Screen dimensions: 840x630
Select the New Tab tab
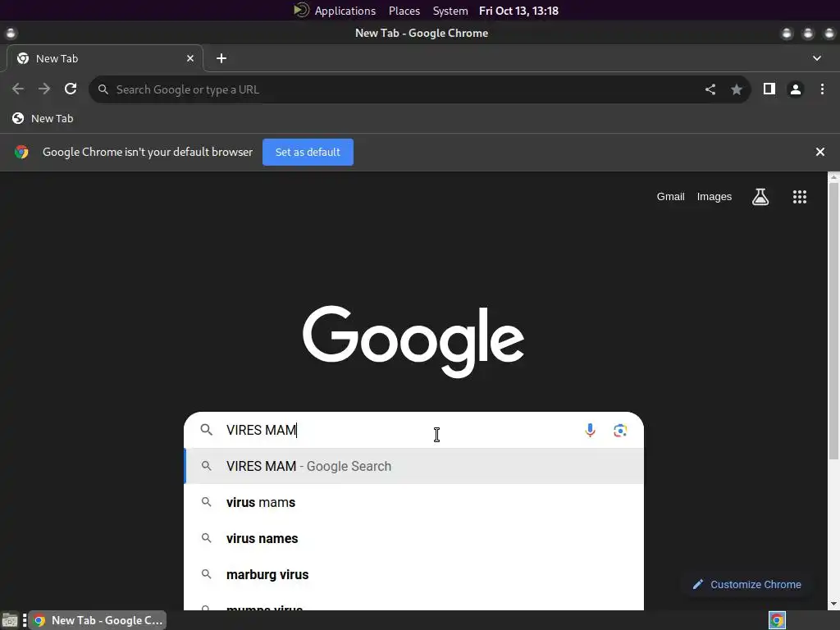(x=104, y=58)
